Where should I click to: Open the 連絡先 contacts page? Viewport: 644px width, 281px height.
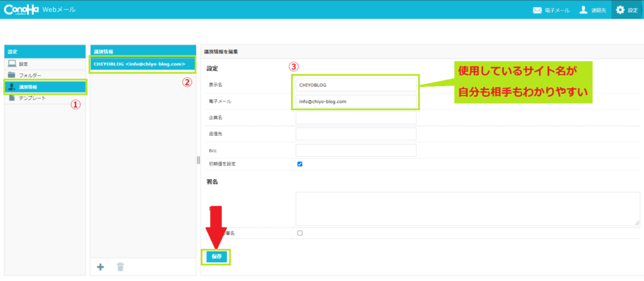tap(593, 10)
